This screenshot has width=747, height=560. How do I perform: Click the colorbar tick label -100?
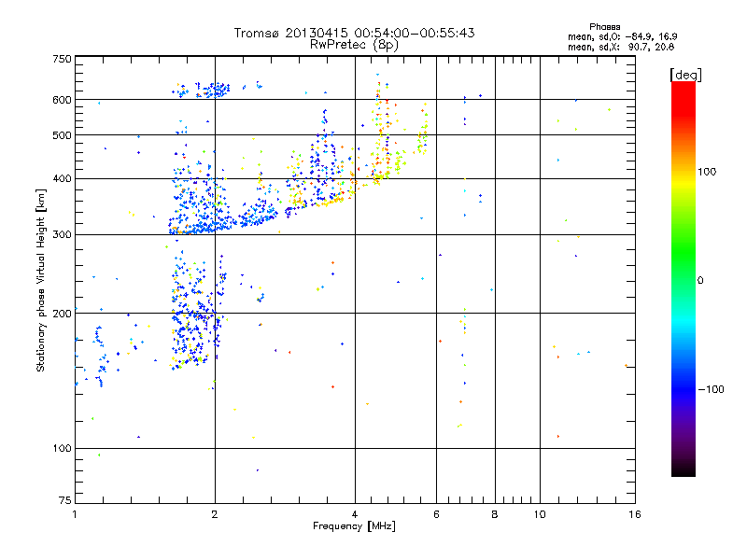tap(711, 389)
